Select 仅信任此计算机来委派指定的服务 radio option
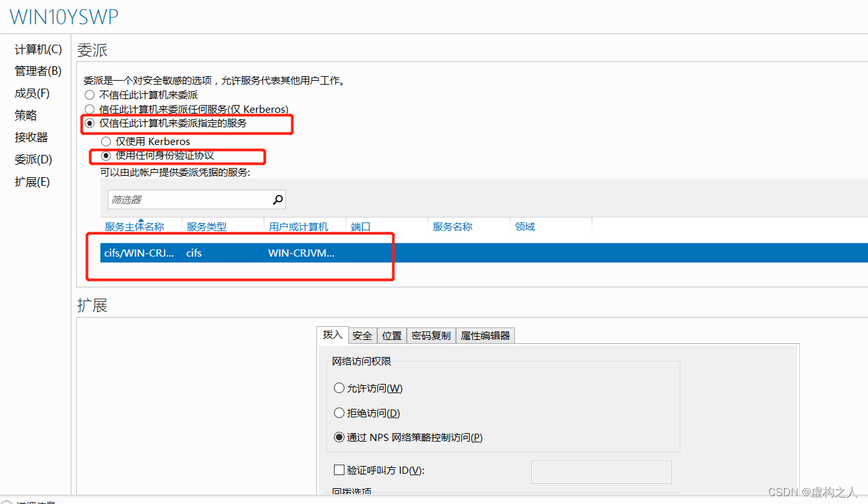The height and width of the screenshot is (504, 868). pyautogui.click(x=90, y=123)
